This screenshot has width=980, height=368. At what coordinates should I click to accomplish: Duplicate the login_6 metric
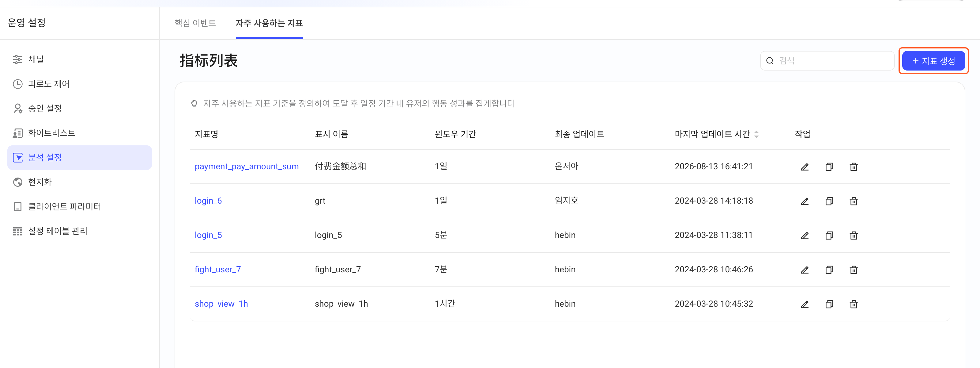829,201
